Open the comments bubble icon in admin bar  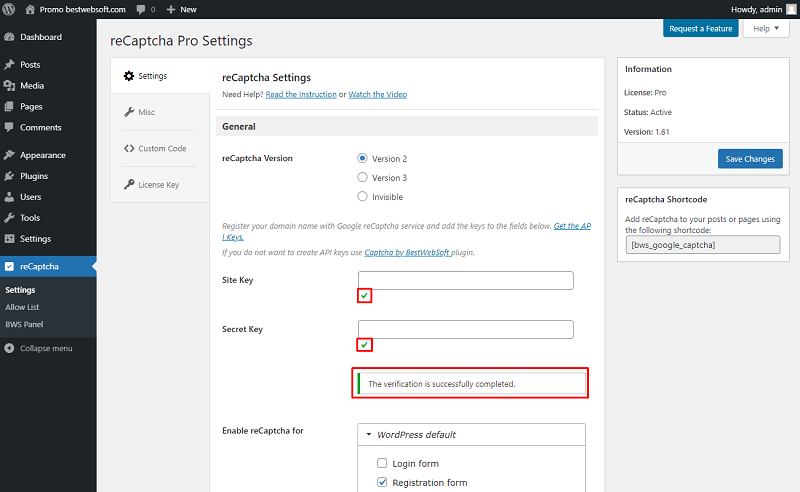coord(141,9)
